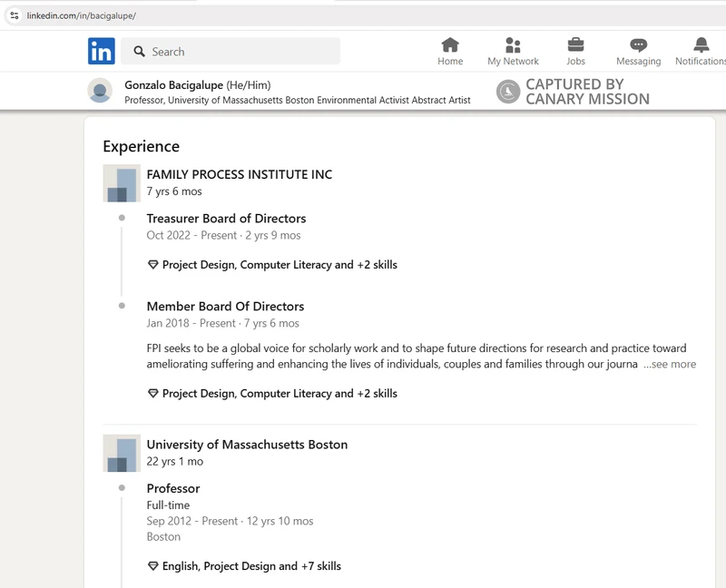This screenshot has height=588, width=726.
Task: Click 'Treasurer Board of Directors' title
Action: (226, 219)
